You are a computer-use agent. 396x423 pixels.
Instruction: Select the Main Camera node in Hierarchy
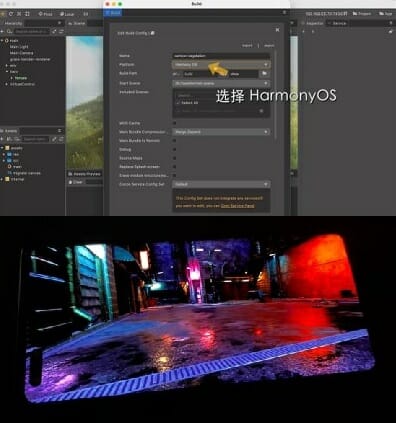click(21, 53)
